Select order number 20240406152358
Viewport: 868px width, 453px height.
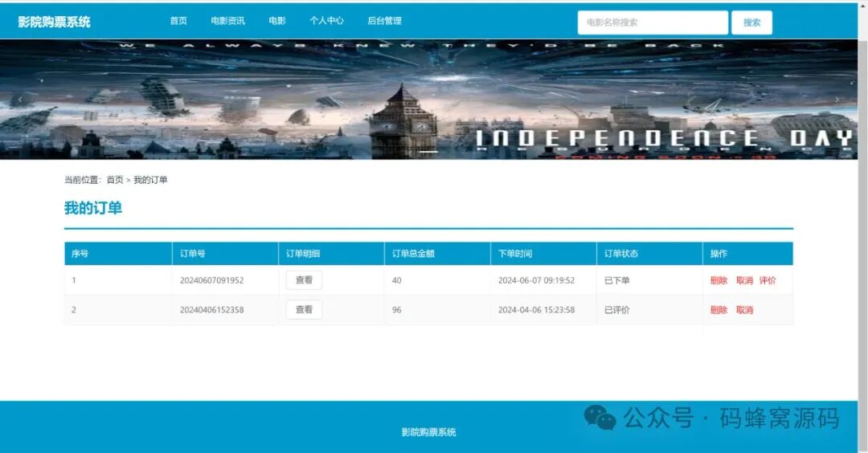211,310
